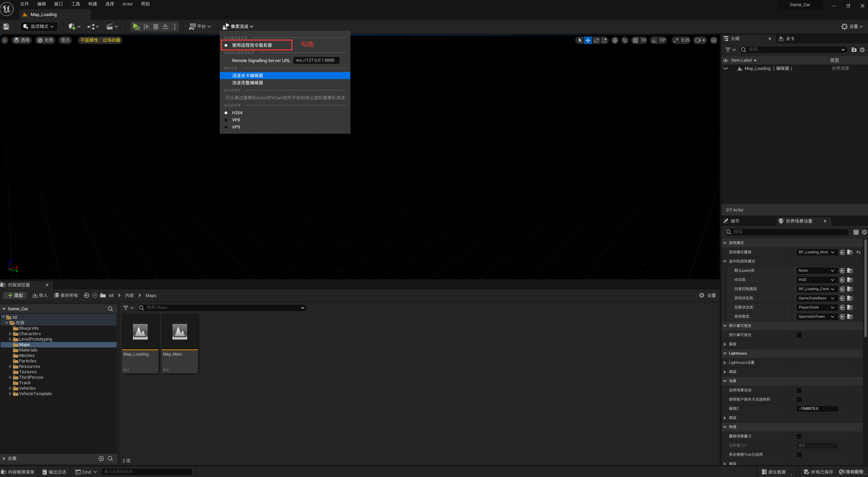Switch to the 细节 details tab

735,221
